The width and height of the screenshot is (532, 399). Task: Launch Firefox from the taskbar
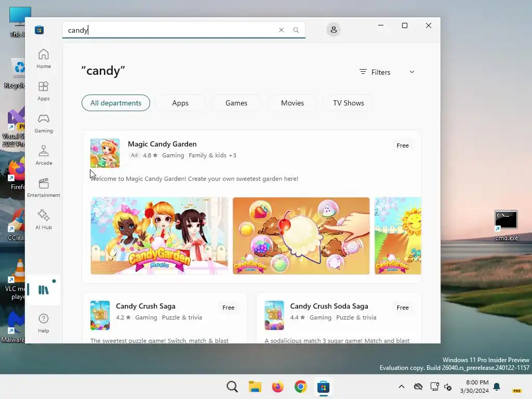coord(277,387)
